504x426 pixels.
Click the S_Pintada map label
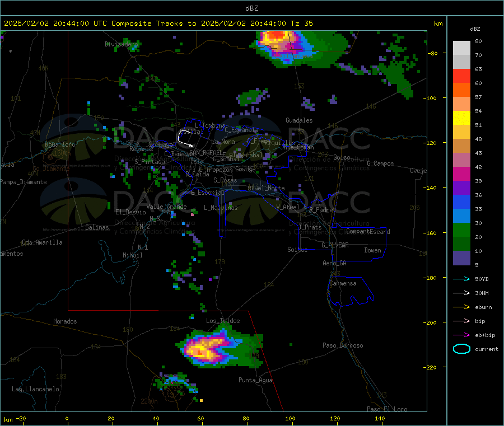click(x=150, y=162)
